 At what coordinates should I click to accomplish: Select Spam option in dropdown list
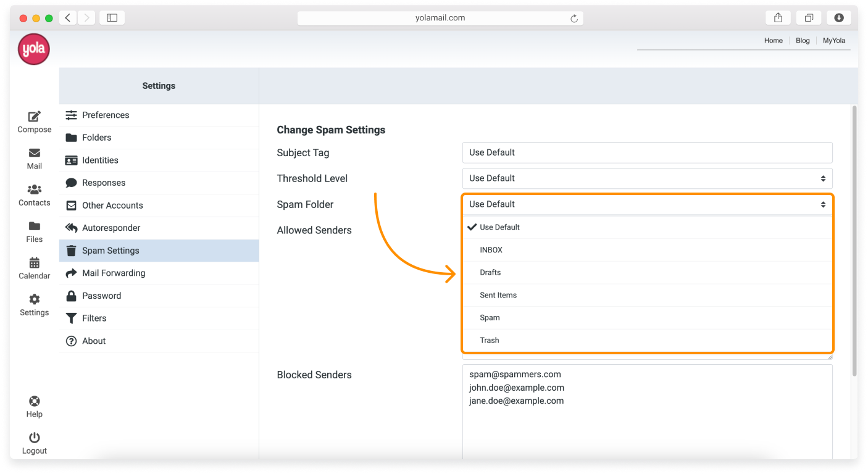pos(490,318)
